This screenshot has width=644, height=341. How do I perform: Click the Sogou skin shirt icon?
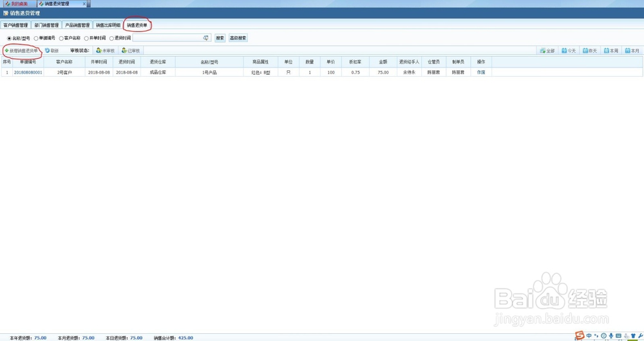pos(633,336)
